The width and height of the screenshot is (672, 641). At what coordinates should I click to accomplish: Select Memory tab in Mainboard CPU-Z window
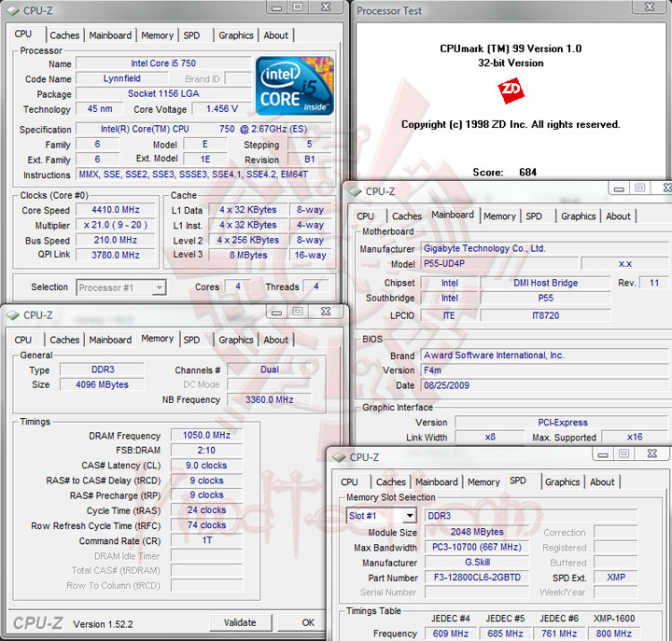pos(499,216)
